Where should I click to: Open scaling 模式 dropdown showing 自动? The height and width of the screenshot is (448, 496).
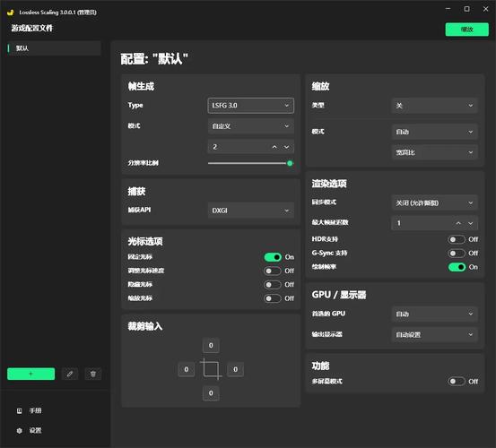point(435,132)
